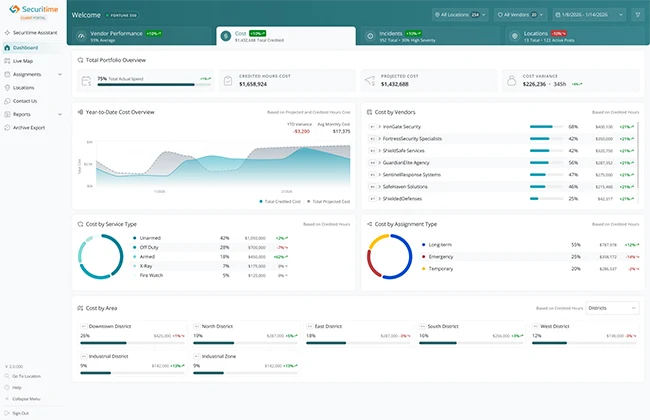This screenshot has width=650, height=420.
Task: Collapse the Downtown District card toggle
Action: (83, 326)
